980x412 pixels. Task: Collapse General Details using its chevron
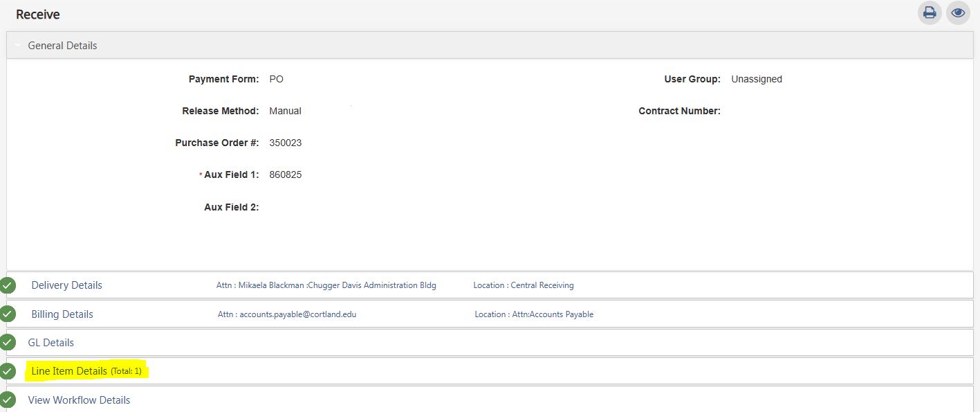click(17, 46)
